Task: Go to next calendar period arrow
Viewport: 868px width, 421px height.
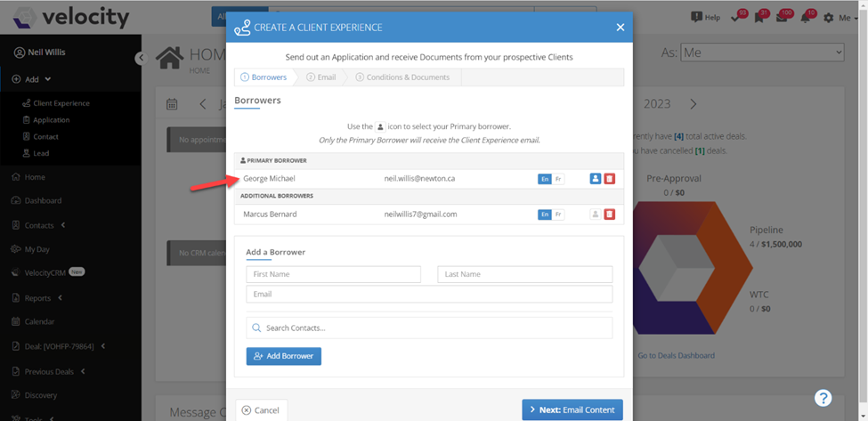Action: (694, 104)
